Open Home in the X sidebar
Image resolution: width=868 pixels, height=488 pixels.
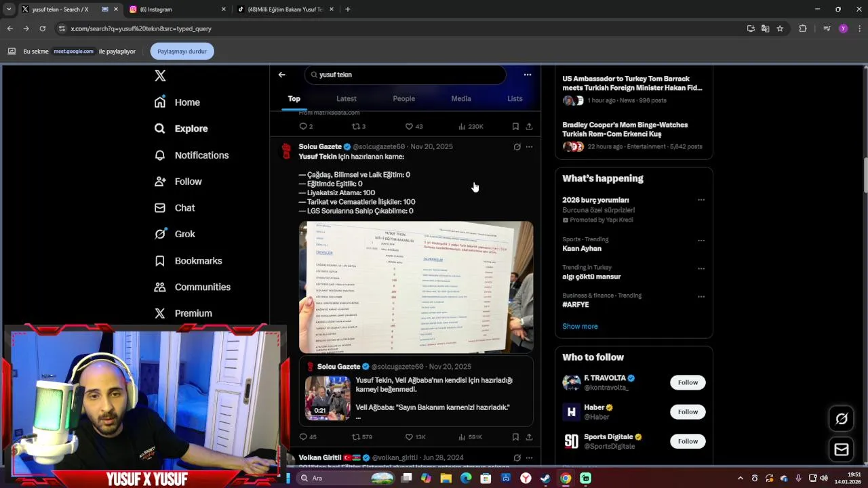click(x=177, y=102)
